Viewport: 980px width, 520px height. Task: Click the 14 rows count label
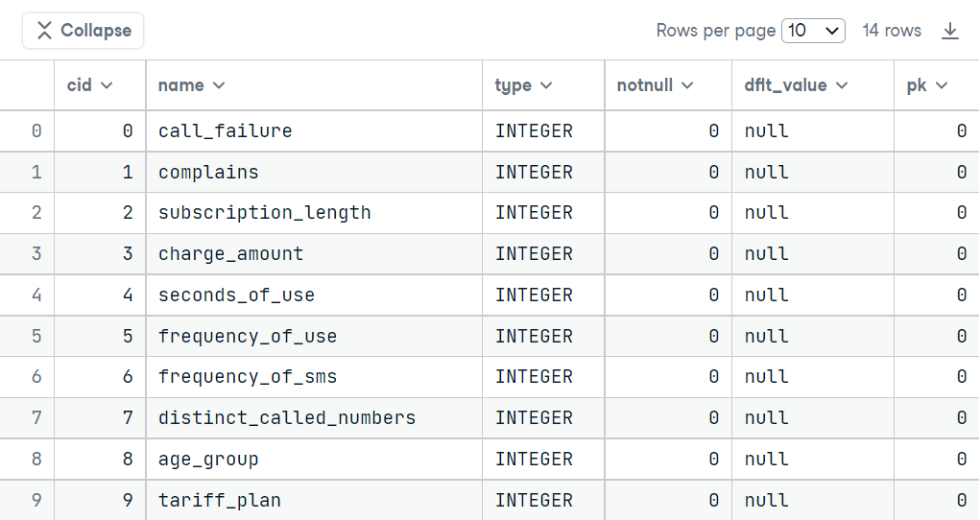[892, 31]
